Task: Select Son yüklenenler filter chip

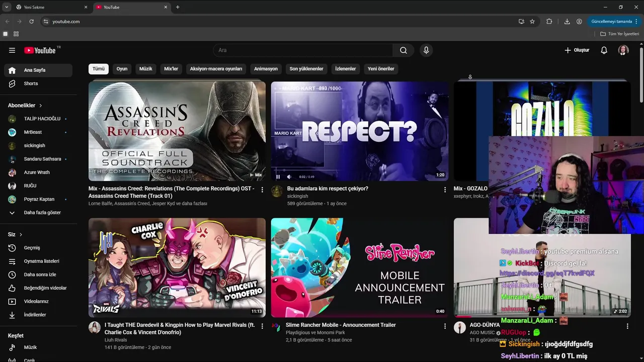Action: [306, 69]
